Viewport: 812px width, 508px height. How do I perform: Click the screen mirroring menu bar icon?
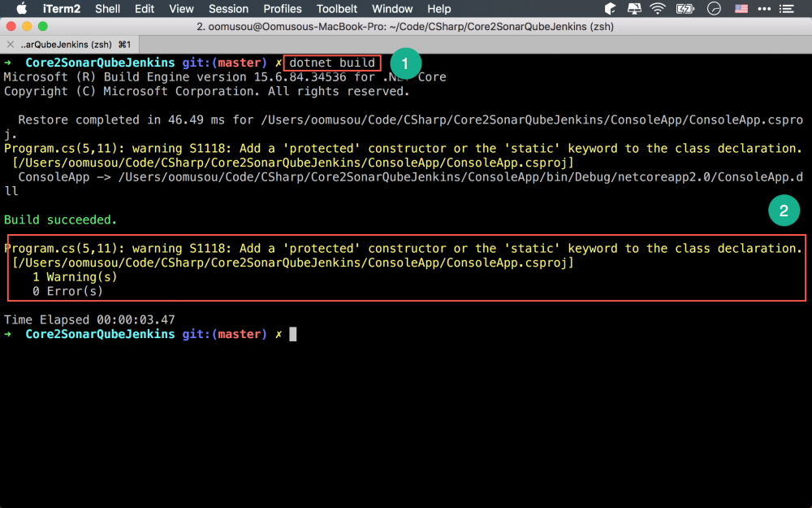click(634, 9)
